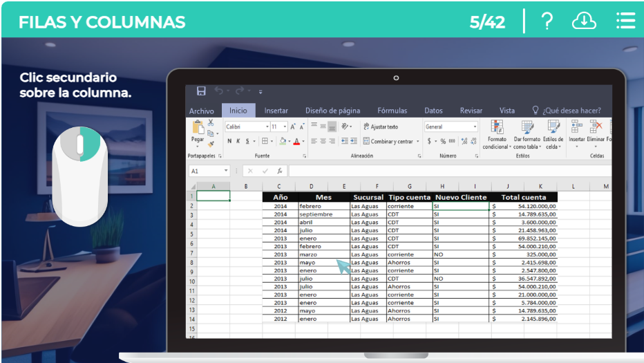The image size is (644, 363).
Task: Click the Eliminar cells icon
Action: point(596,127)
